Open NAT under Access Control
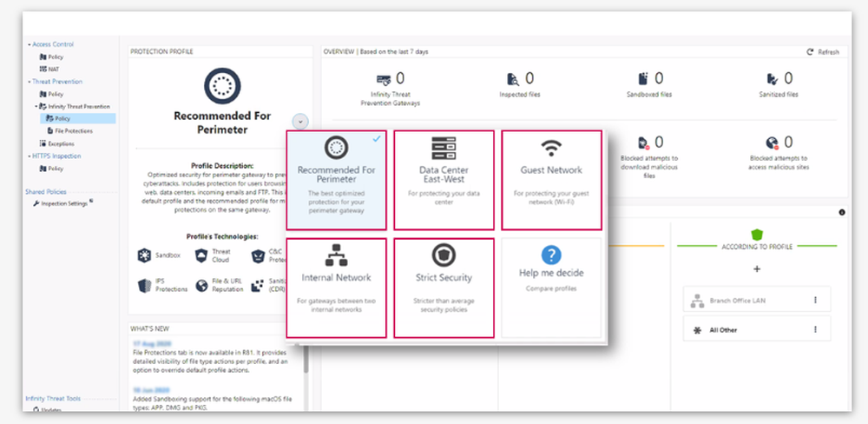Viewport: 868px width, 424px height. click(x=49, y=70)
